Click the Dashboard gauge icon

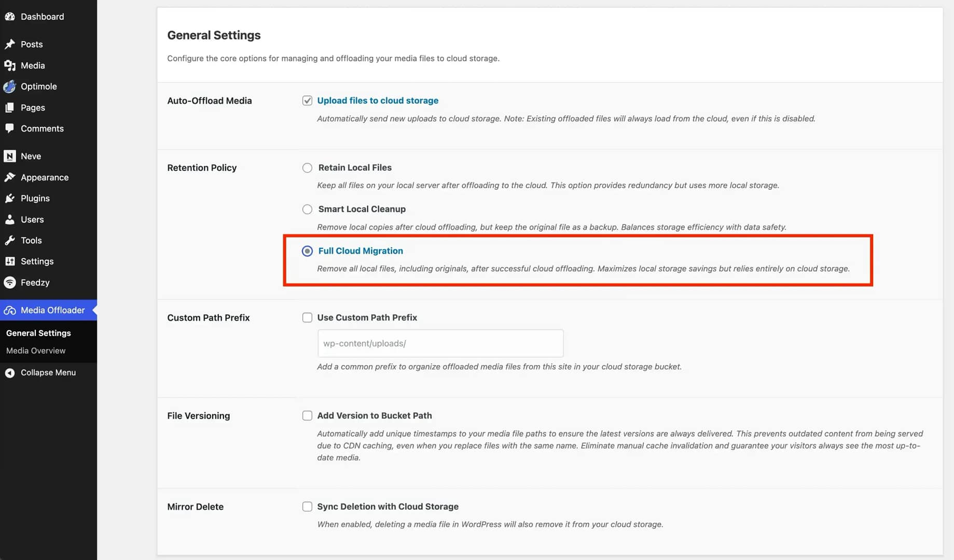coord(10,17)
